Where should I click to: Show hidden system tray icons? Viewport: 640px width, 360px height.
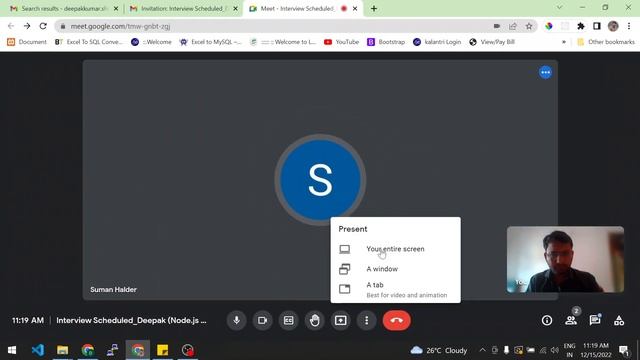(x=482, y=350)
